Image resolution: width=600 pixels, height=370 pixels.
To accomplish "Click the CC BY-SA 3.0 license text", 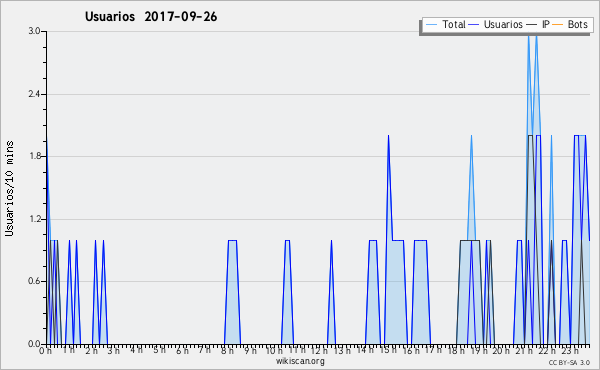I will (569, 362).
